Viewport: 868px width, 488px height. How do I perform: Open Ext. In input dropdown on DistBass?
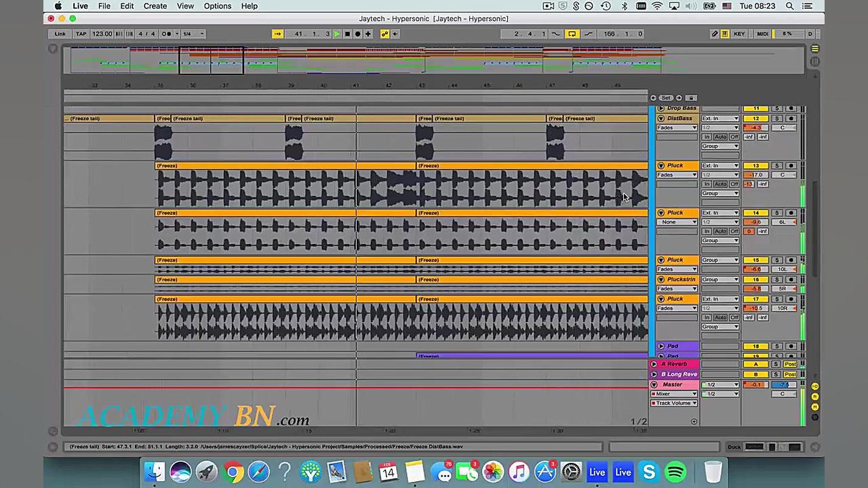(x=720, y=119)
